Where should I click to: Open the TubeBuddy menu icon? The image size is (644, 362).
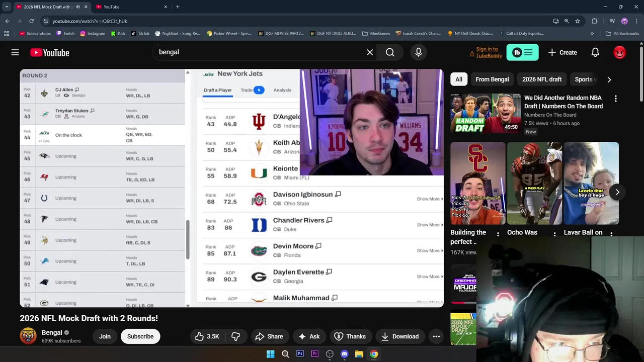pyautogui.click(x=522, y=52)
